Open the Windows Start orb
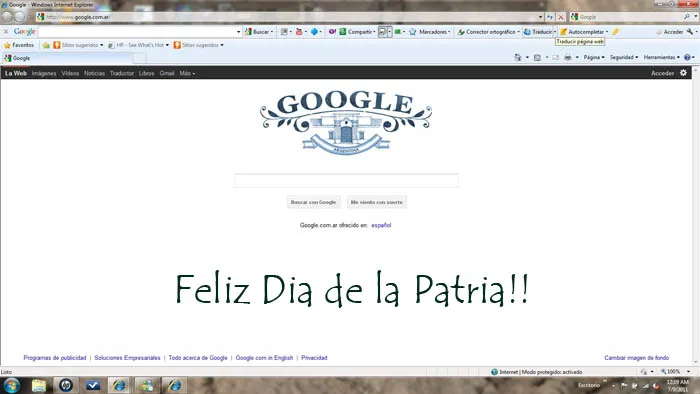This screenshot has width=700, height=394. pos(12,385)
